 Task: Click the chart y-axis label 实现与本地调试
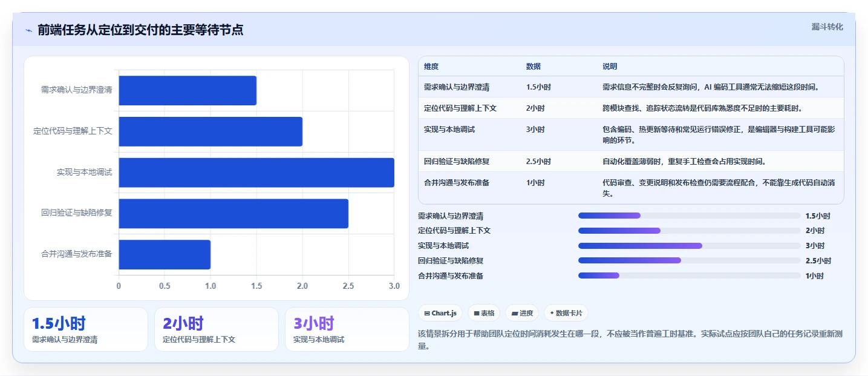85,173
